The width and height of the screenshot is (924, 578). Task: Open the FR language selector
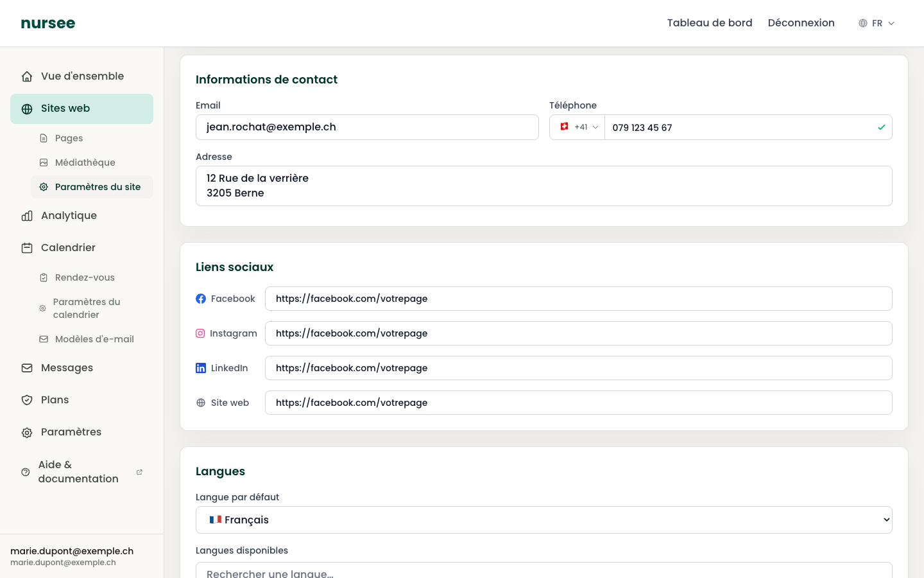(x=877, y=23)
